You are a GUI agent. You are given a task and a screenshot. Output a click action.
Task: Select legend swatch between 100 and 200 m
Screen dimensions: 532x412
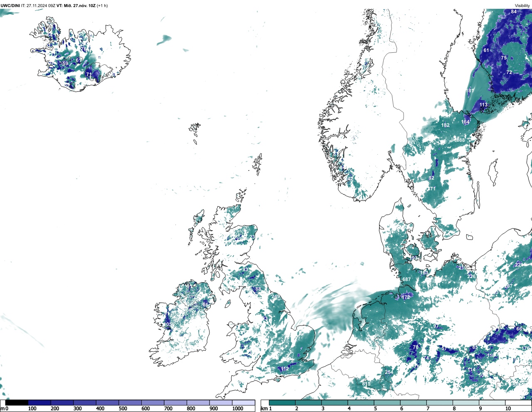point(39,402)
